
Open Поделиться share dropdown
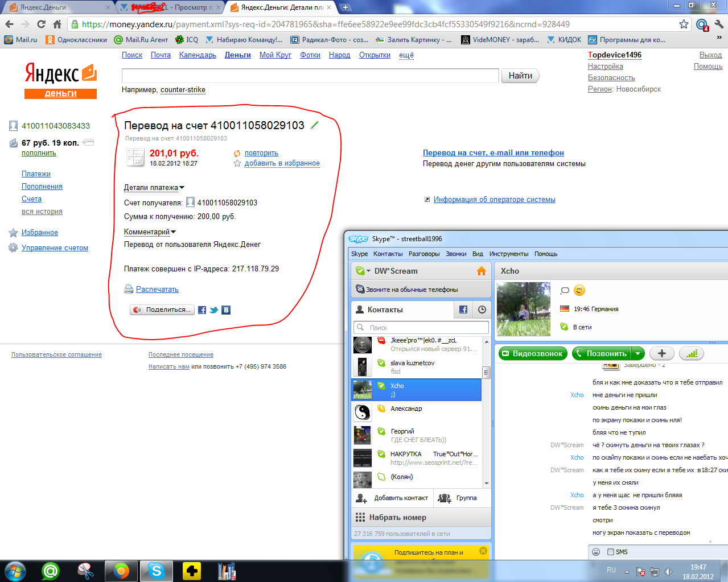[162, 310]
